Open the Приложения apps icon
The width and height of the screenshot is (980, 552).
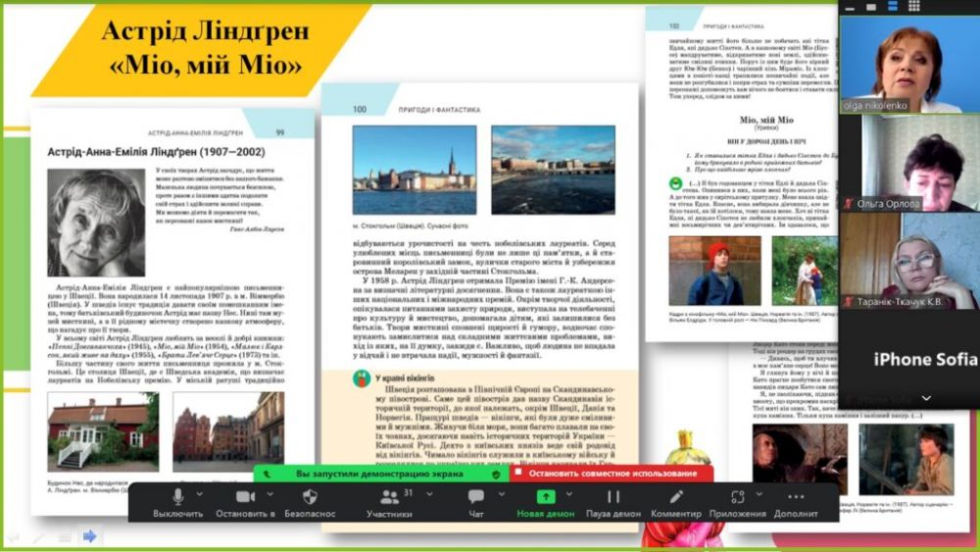click(737, 497)
